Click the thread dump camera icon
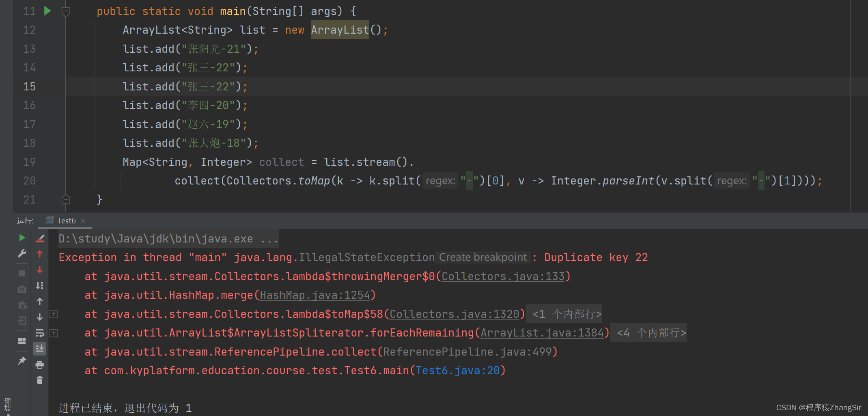The width and height of the screenshot is (868, 416). 22,289
